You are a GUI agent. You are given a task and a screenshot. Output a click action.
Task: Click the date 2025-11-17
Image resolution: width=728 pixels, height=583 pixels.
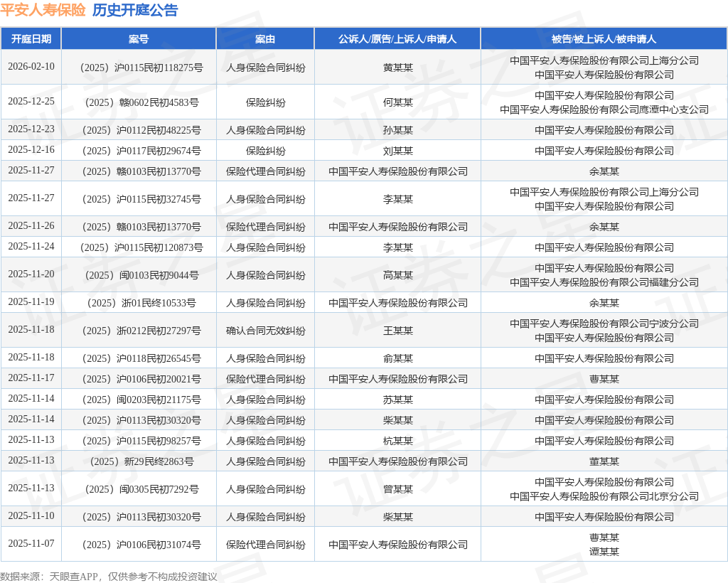click(31, 378)
